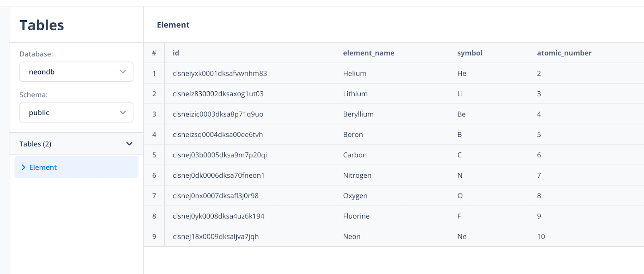Select the Helium row id cell
The height and width of the screenshot is (274, 644).
coord(220,74)
